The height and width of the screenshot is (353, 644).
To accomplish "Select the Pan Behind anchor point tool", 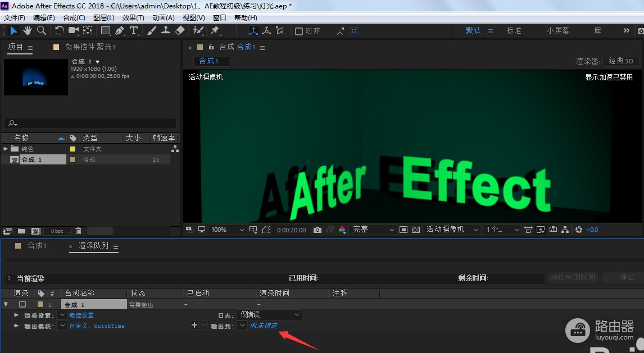I will [88, 31].
